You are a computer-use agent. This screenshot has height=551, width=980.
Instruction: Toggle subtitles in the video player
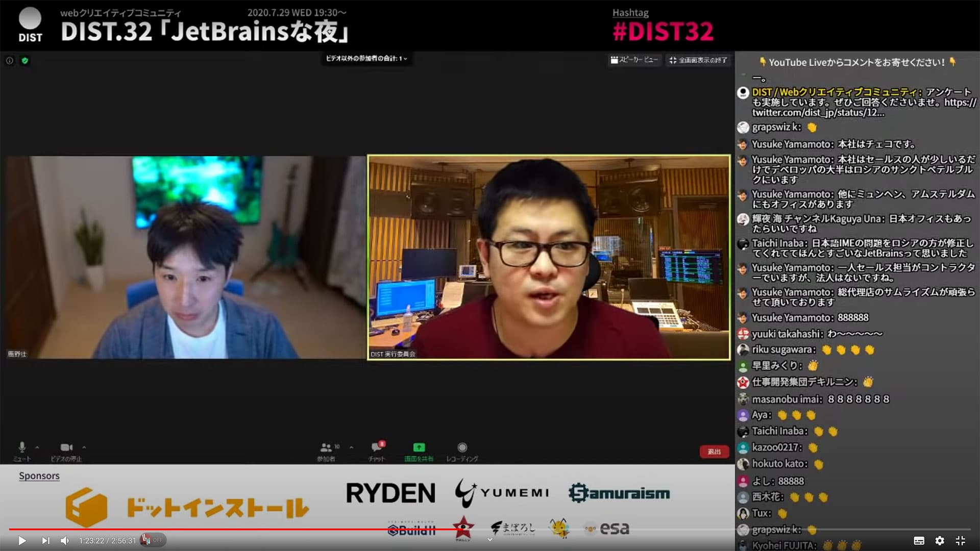[x=918, y=540]
